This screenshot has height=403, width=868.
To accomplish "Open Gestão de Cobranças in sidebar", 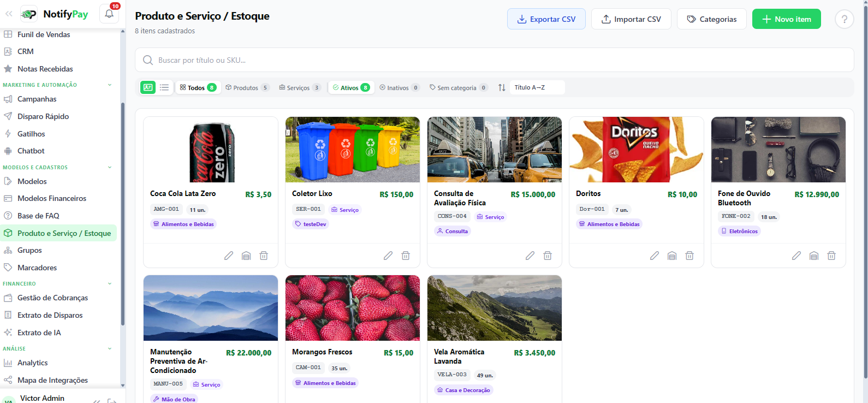I will click(x=58, y=298).
